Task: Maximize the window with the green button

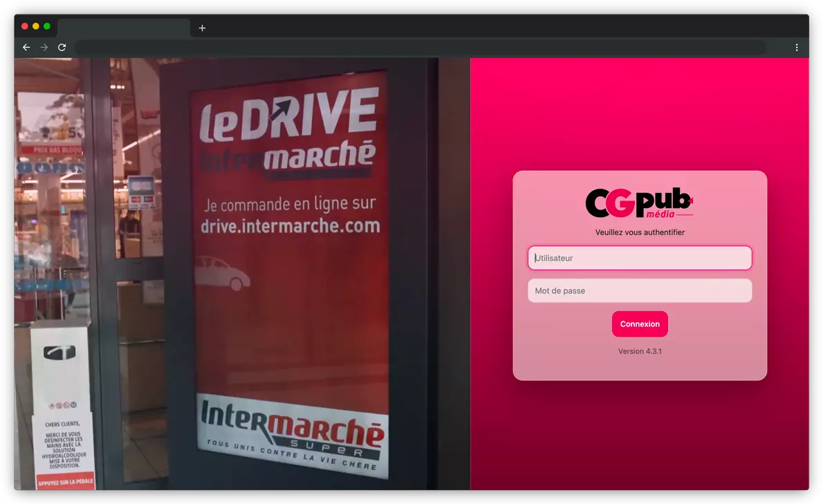Action: click(47, 26)
